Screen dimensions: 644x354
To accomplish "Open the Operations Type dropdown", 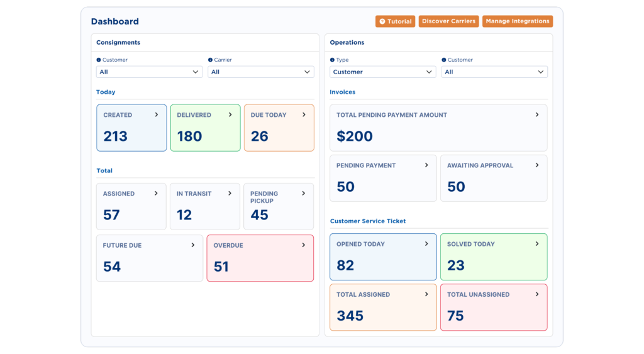I will point(382,72).
